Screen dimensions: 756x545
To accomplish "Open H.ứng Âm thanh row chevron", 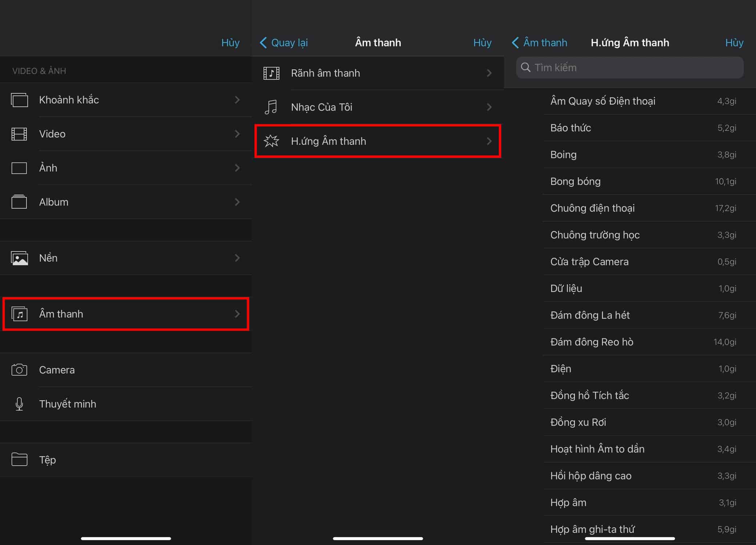I will coord(489,141).
